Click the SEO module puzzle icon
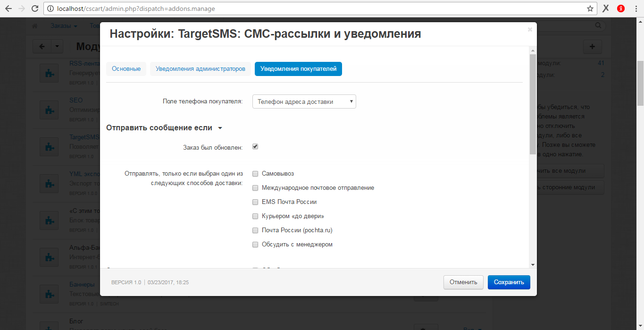 [49, 110]
